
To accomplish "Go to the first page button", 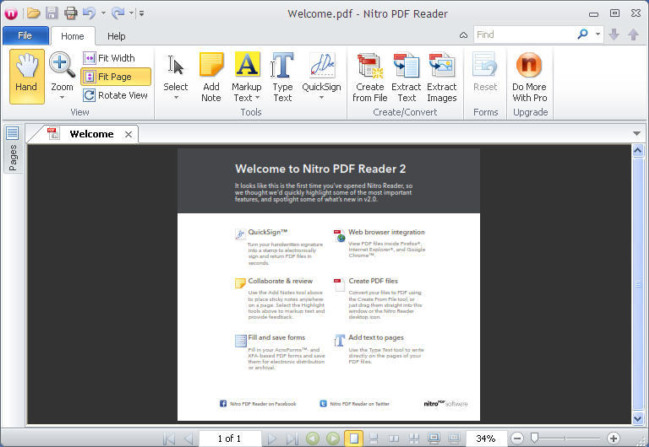I will [x=169, y=438].
